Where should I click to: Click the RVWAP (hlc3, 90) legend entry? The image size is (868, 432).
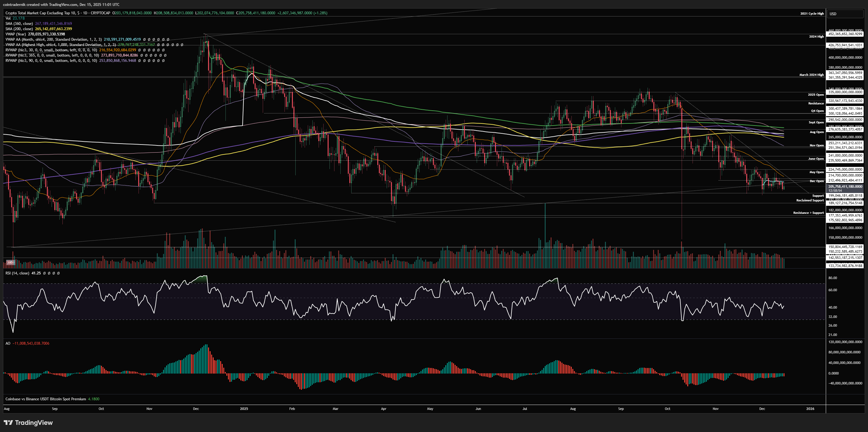click(x=51, y=61)
